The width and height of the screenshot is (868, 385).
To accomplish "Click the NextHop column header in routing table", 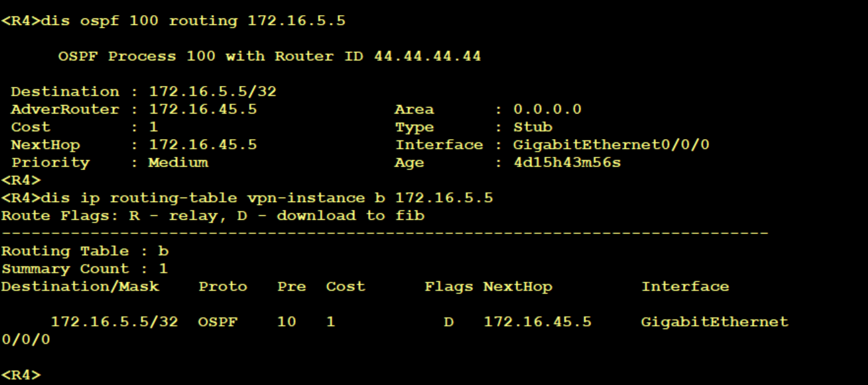I will [518, 287].
